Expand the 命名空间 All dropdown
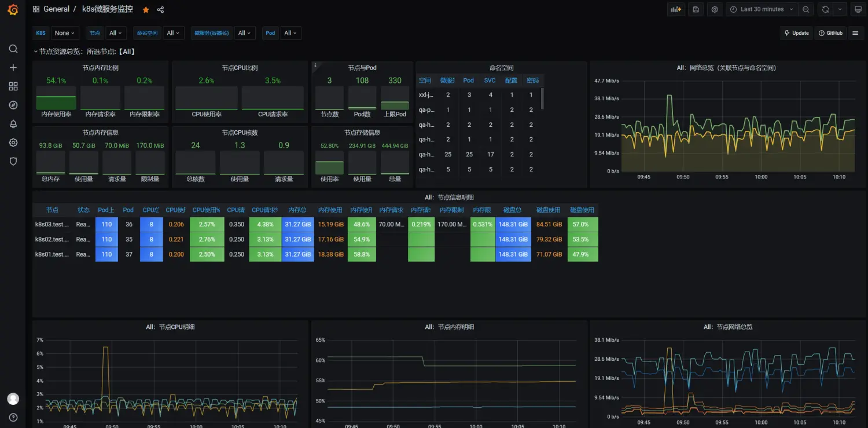This screenshot has width=868, height=428. click(174, 33)
